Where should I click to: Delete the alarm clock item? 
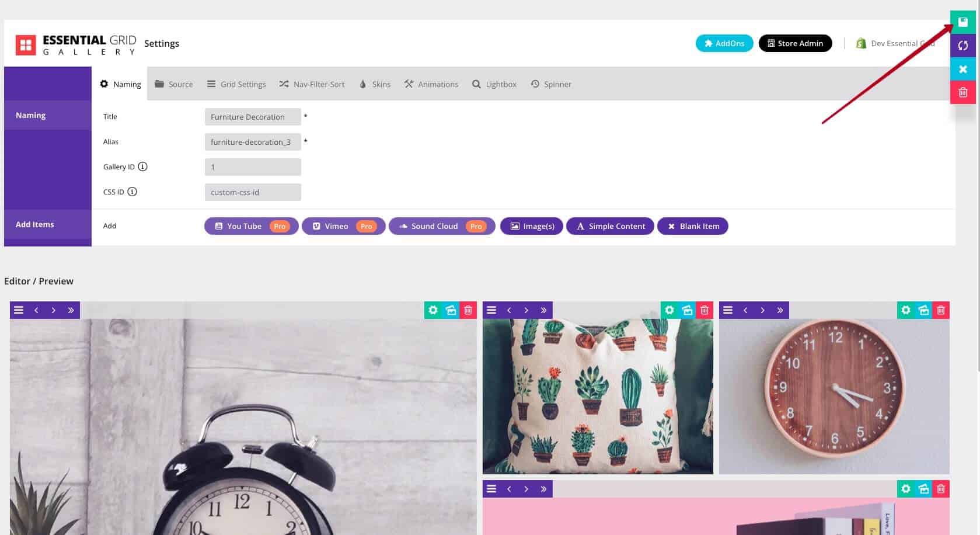click(468, 310)
